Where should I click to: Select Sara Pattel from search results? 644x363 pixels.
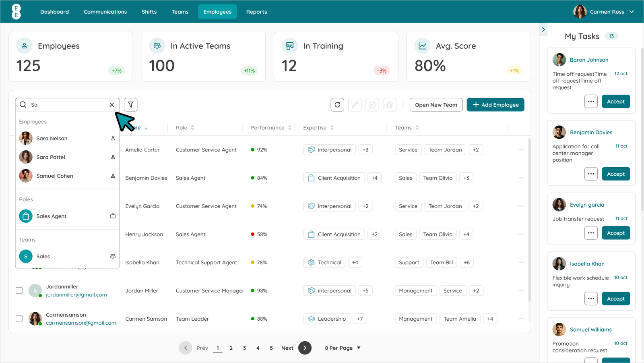[x=67, y=157]
